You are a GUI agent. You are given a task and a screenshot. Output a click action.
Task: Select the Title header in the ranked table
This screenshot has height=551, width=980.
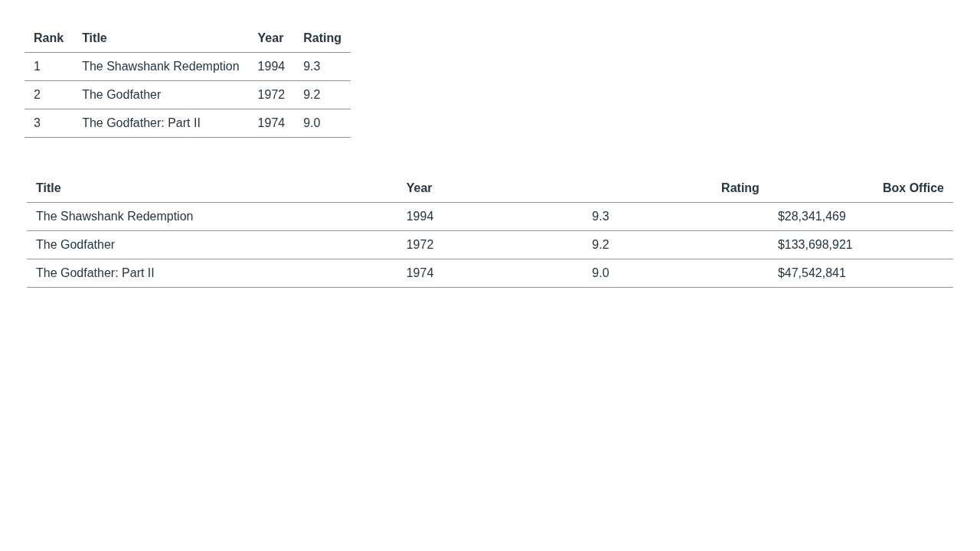(x=94, y=38)
